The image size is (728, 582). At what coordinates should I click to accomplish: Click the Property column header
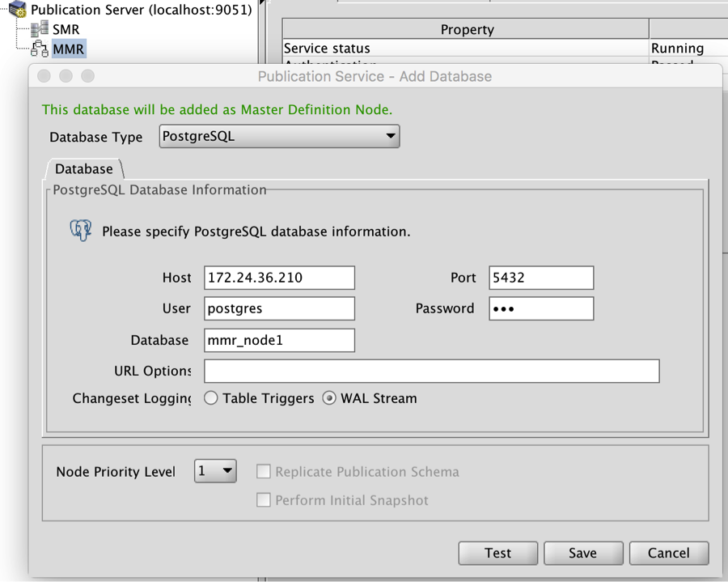click(x=467, y=30)
